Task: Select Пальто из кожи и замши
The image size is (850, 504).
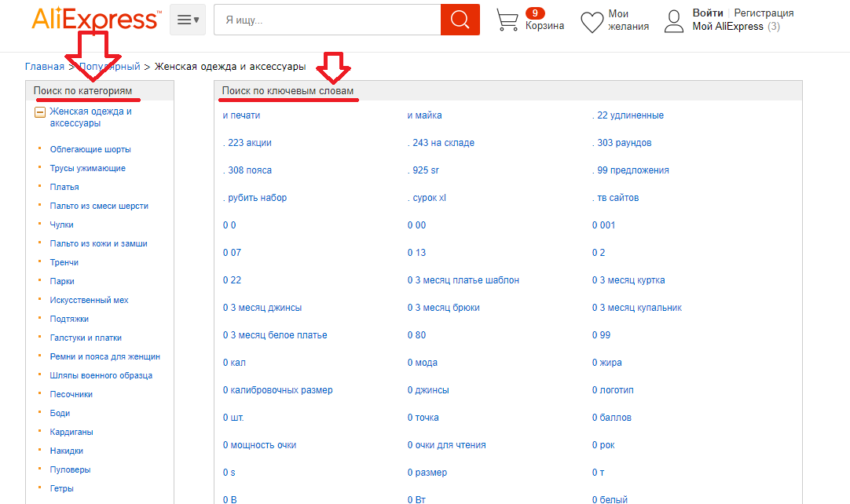Action: 98,244
